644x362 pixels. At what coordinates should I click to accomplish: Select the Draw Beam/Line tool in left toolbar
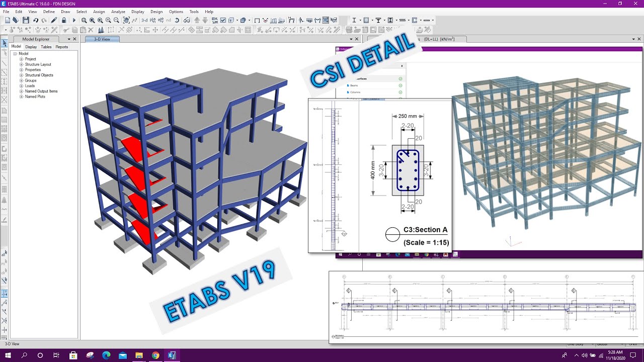point(5,64)
